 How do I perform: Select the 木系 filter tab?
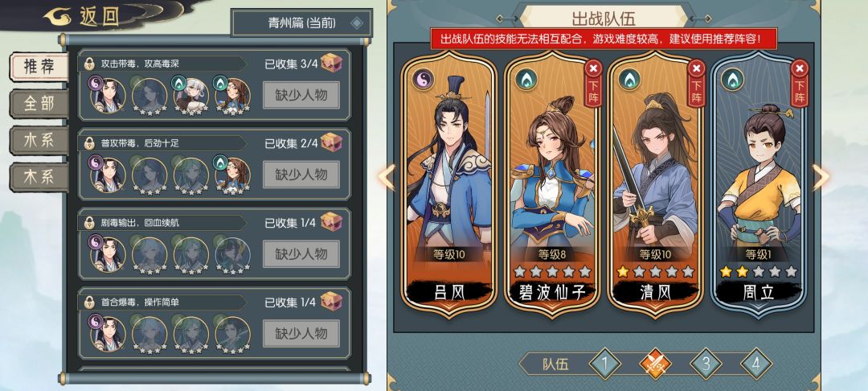click(x=39, y=177)
